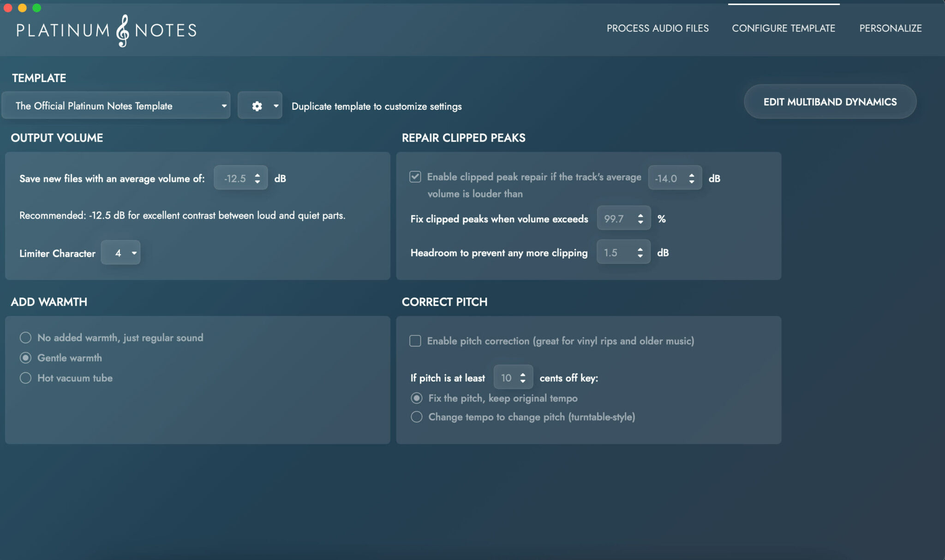The image size is (945, 560).
Task: Open the dropdown arrow beside the gear
Action: (x=276, y=106)
